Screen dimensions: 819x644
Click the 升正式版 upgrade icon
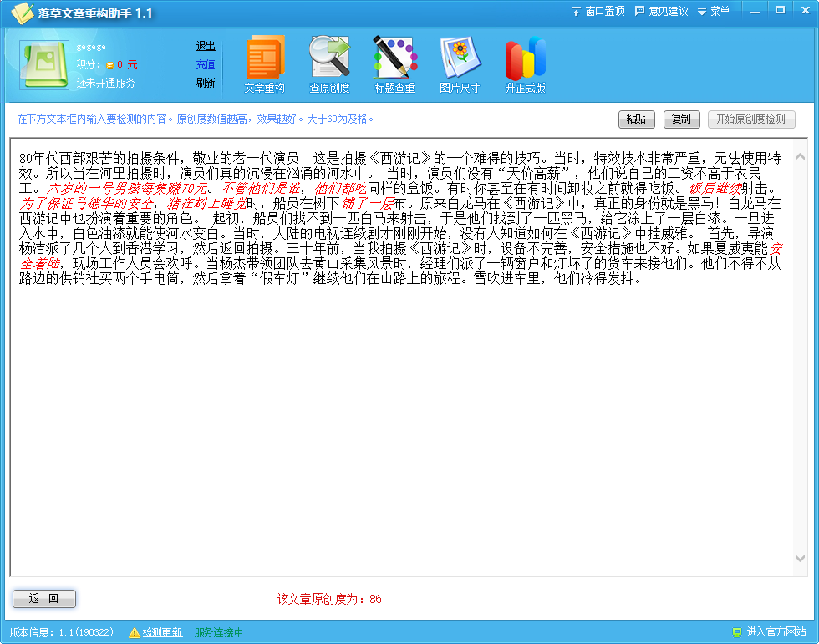525,64
